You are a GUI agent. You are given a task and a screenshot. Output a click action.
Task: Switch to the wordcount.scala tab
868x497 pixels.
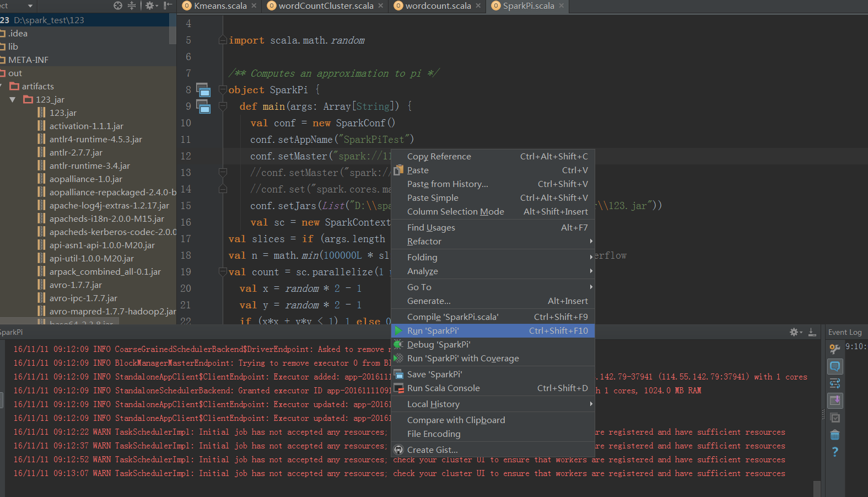click(438, 6)
